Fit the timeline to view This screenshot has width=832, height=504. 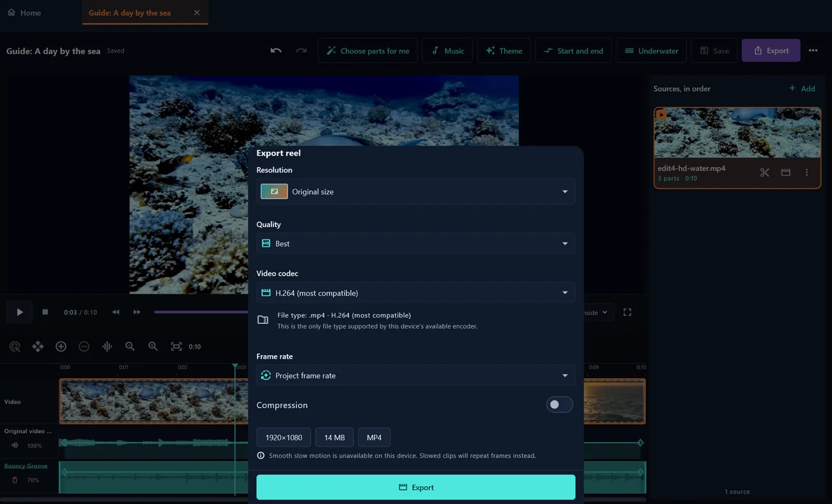[176, 346]
